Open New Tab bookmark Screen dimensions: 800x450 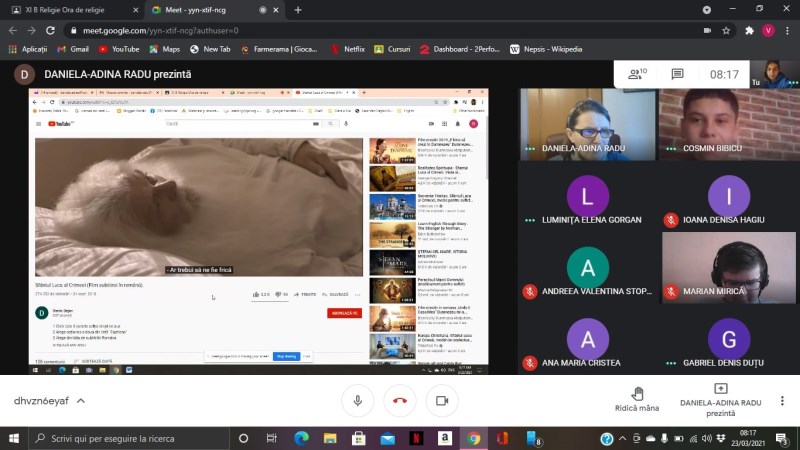pyautogui.click(x=210, y=49)
